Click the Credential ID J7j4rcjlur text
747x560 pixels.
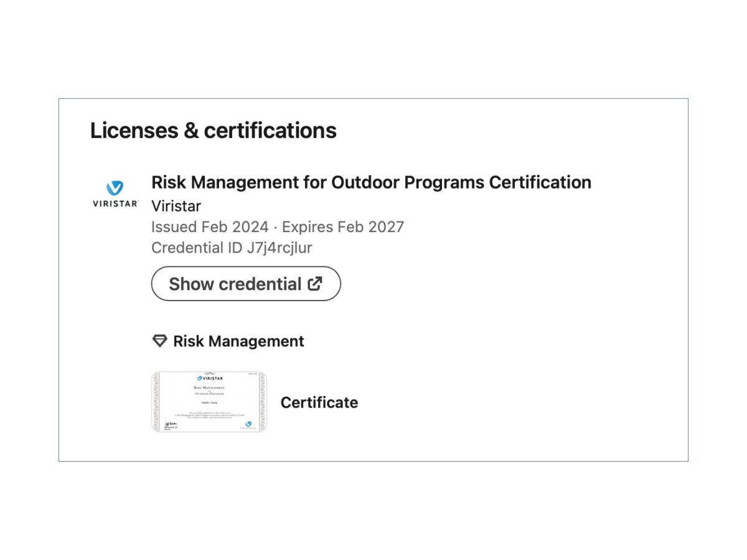coord(232,248)
